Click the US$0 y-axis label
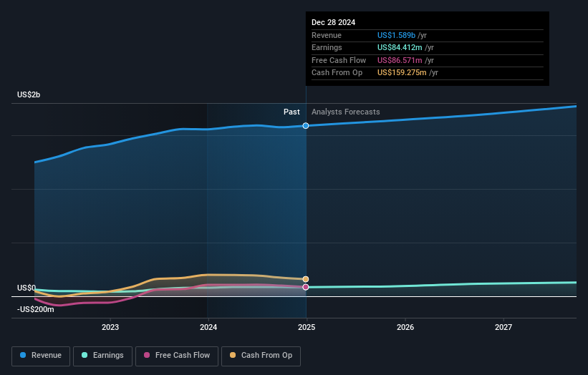The height and width of the screenshot is (375, 588). point(26,288)
